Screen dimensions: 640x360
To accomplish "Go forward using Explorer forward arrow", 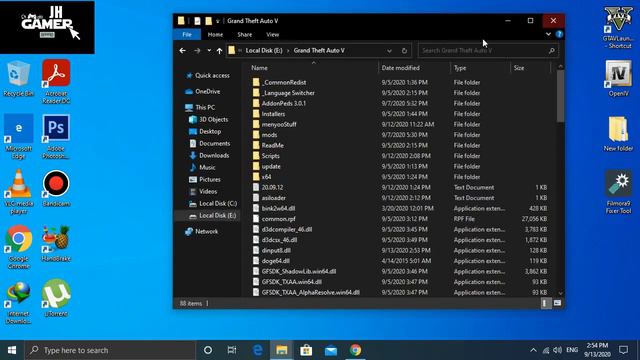I will coord(197,51).
